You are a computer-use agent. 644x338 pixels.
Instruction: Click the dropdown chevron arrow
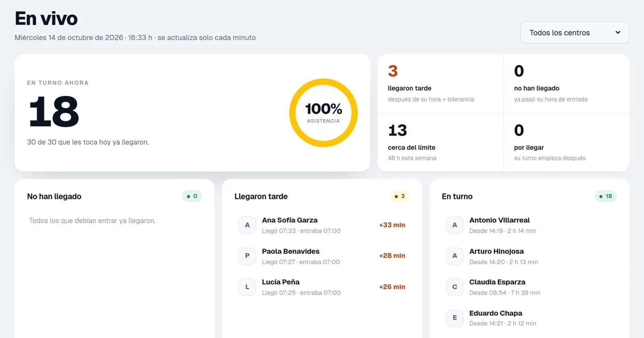click(x=618, y=33)
